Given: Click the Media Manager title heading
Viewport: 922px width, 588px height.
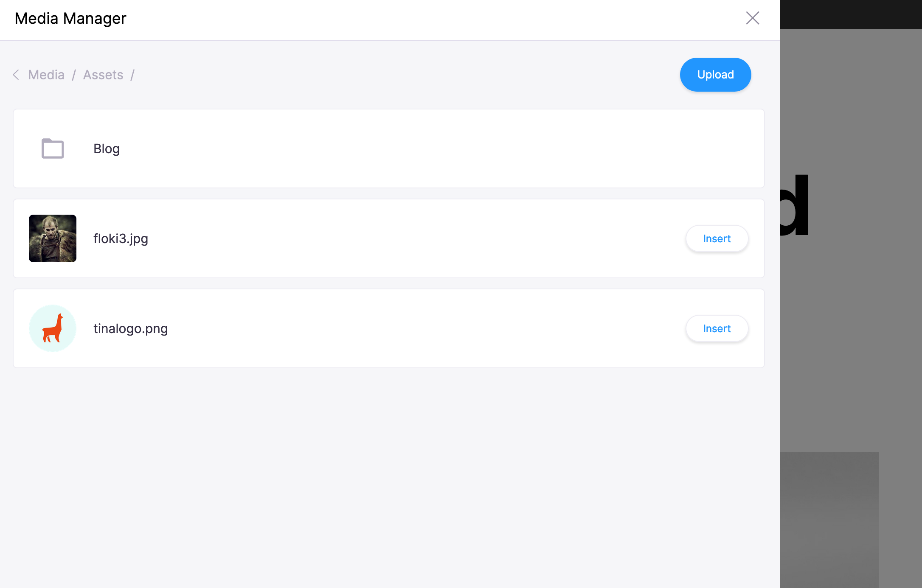Looking at the screenshot, I should click(70, 18).
